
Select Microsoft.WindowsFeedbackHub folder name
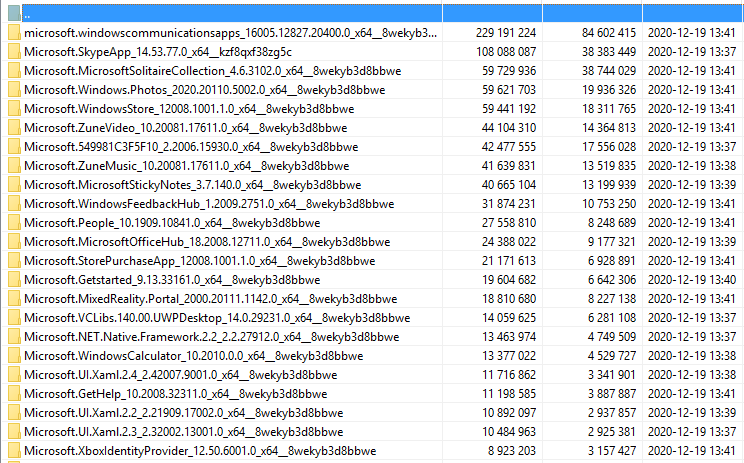tap(209, 204)
